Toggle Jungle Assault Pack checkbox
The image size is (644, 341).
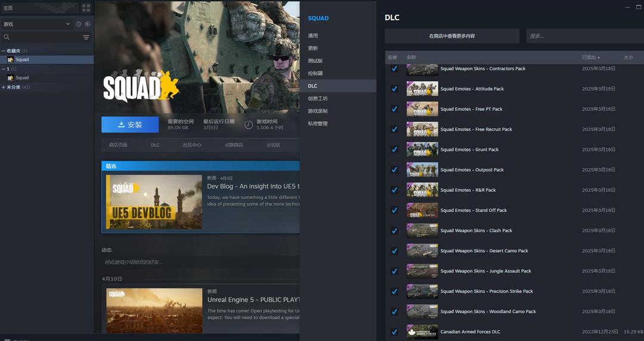(394, 271)
